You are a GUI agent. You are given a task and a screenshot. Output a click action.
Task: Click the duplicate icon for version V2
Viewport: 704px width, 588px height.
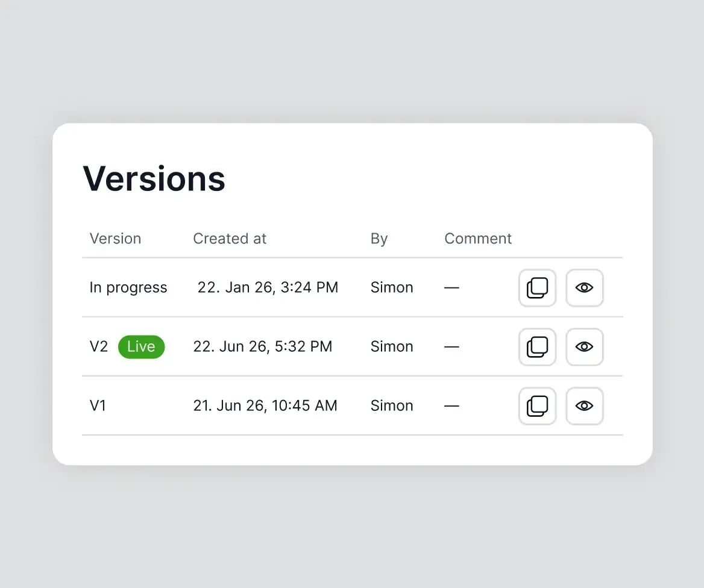pyautogui.click(x=537, y=347)
